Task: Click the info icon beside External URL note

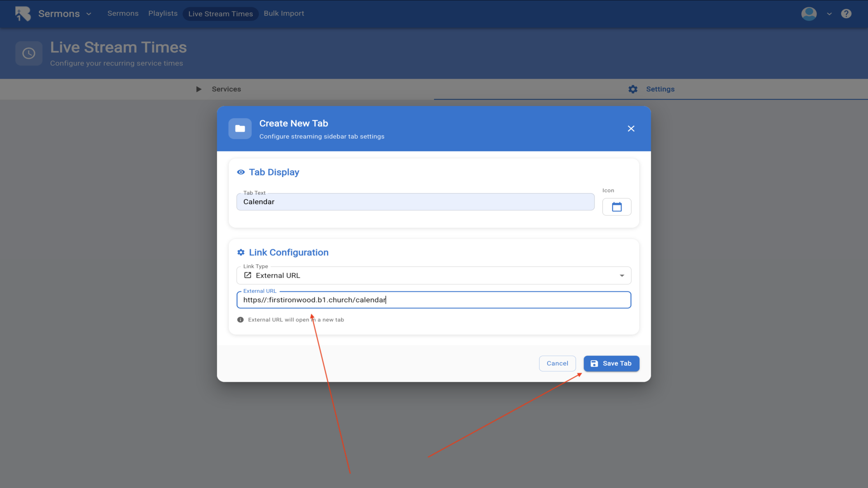Action: (241, 320)
